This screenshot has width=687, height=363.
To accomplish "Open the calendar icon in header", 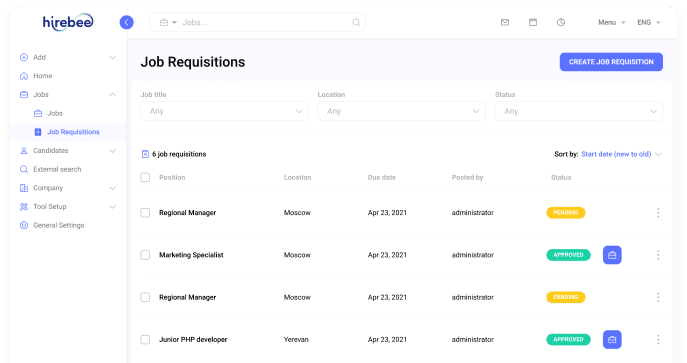I will pos(533,22).
